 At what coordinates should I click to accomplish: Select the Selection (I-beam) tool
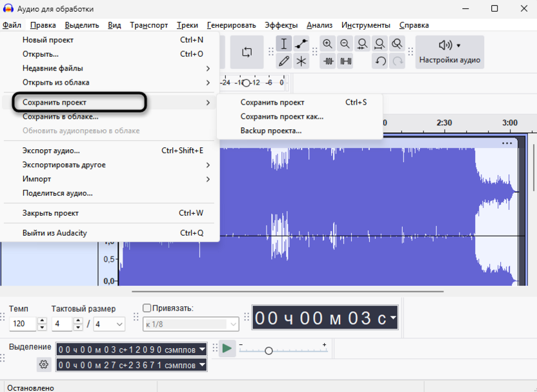tap(283, 44)
